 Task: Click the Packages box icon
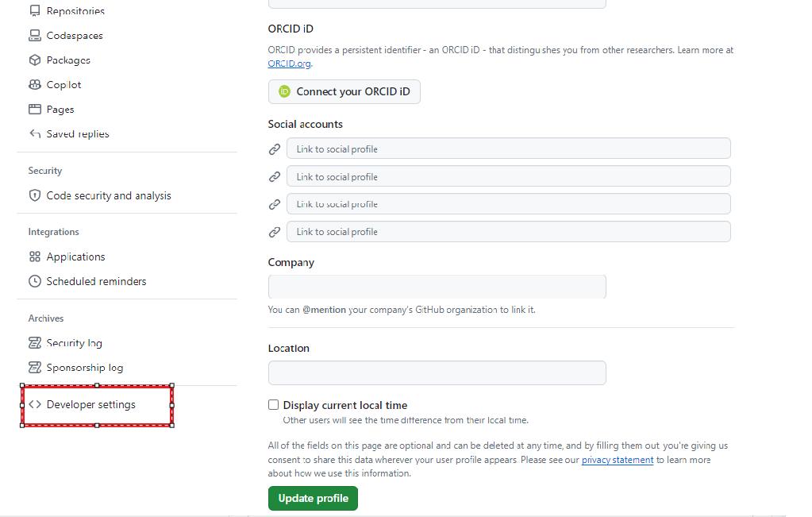click(x=33, y=60)
